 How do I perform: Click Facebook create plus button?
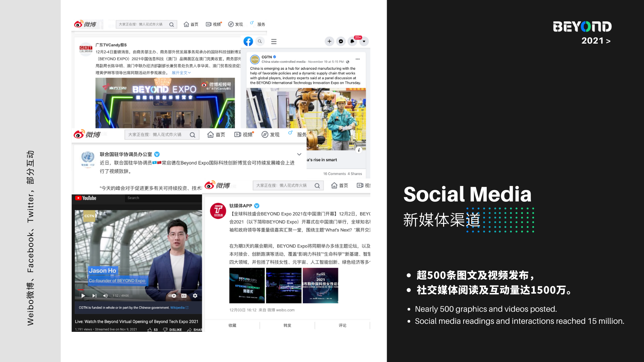329,41
